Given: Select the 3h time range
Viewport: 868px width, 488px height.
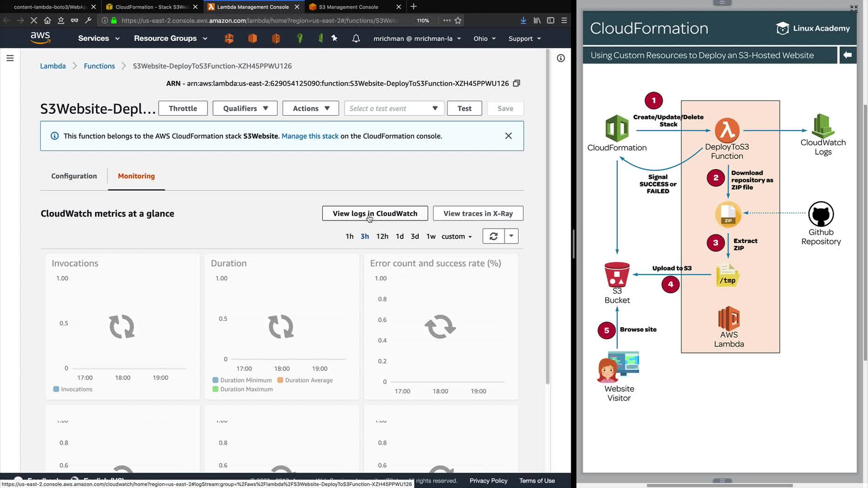Looking at the screenshot, I should 365,236.
